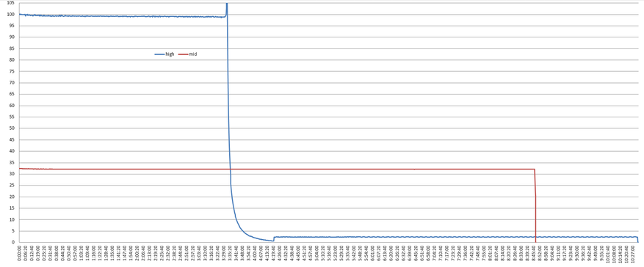Click the blue curve's steep falling section
Viewport: 644px width, 267px height.
coord(229,103)
